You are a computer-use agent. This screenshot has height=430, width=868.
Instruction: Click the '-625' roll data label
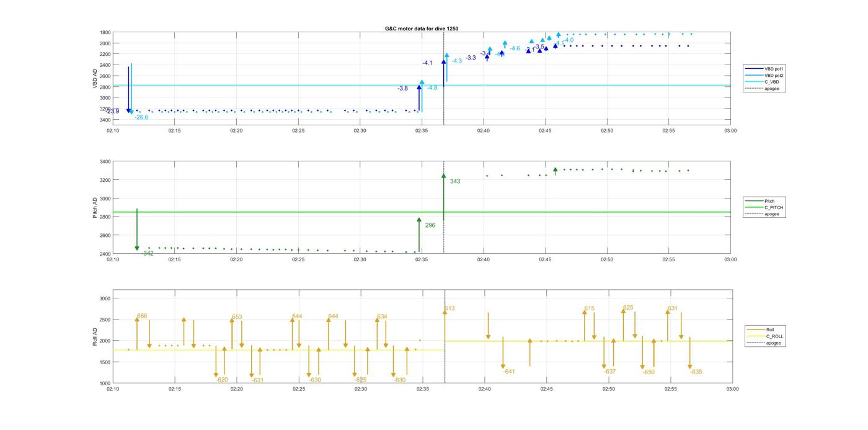360,380
